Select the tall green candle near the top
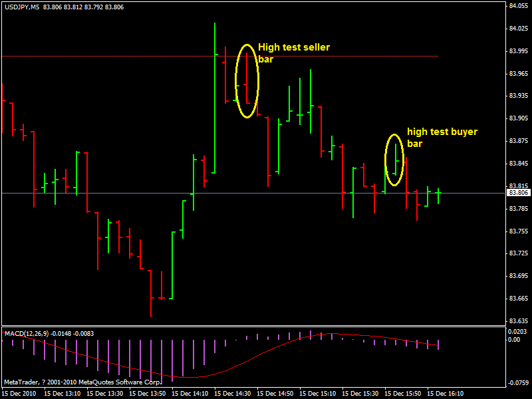The width and height of the screenshot is (532, 399). 214,66
